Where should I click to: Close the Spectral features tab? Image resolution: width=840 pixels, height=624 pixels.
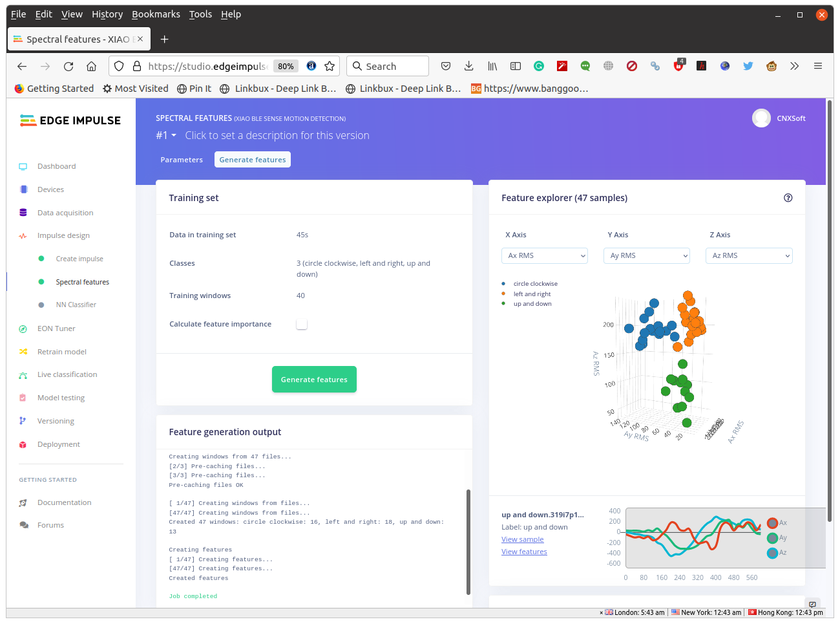[140, 39]
